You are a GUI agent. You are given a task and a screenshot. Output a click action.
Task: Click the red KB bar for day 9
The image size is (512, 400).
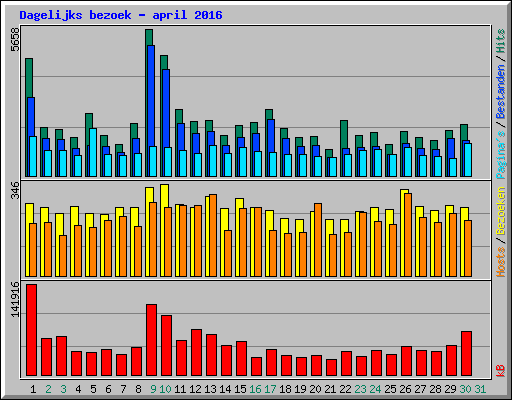pyautogui.click(x=152, y=340)
